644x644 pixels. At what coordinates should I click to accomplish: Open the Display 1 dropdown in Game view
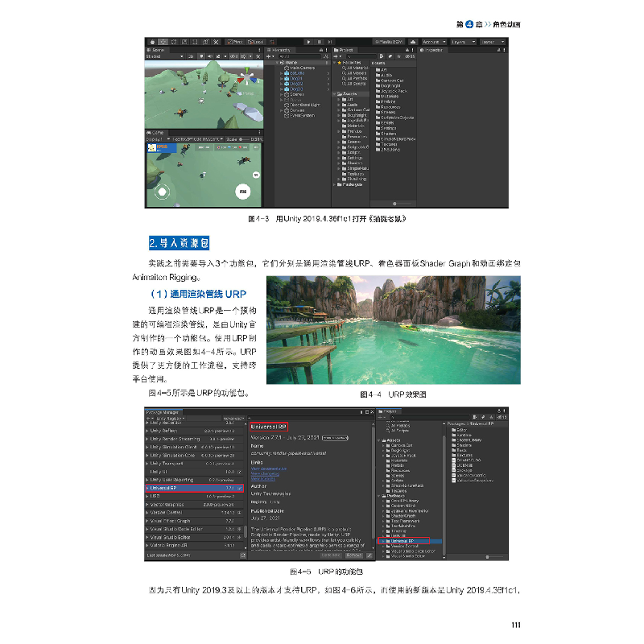coord(158,139)
